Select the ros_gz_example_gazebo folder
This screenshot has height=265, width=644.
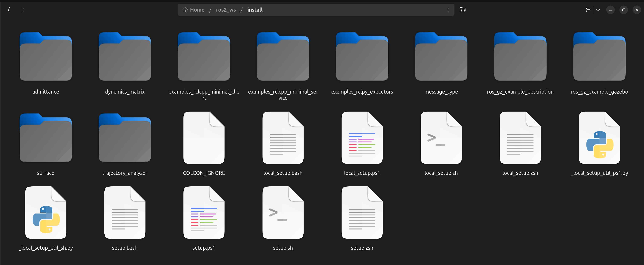[599, 57]
